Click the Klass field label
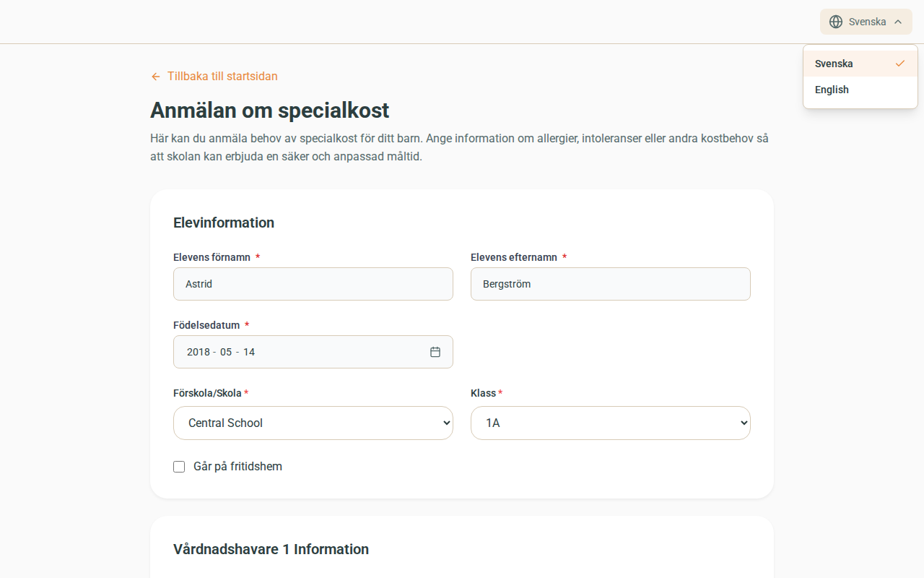This screenshot has height=578, width=924. tap(483, 393)
